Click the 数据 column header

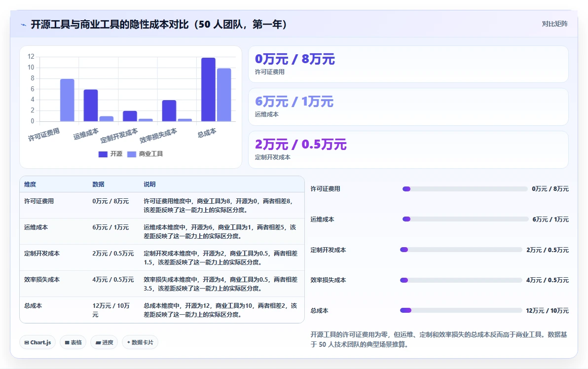pos(98,184)
